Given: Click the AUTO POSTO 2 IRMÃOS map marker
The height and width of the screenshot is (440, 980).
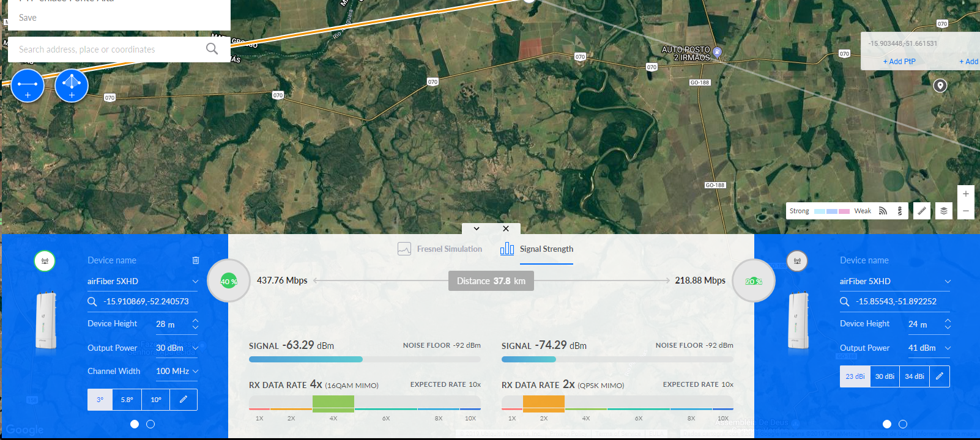Looking at the screenshot, I should point(718,53).
